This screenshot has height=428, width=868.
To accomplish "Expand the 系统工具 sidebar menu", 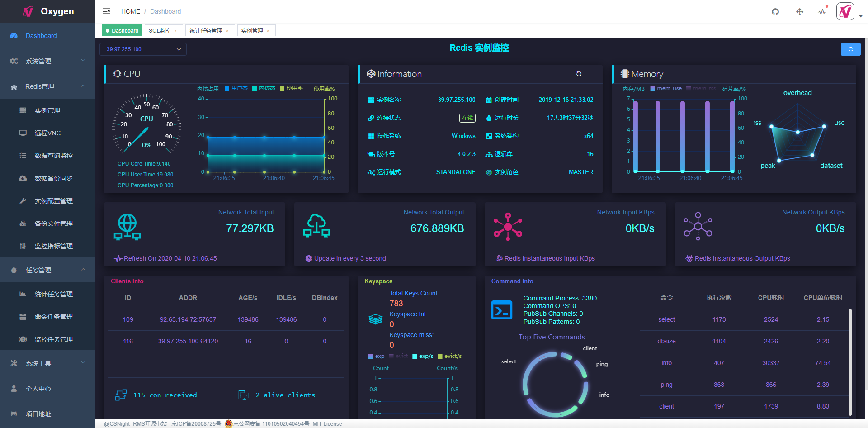I will (x=47, y=363).
